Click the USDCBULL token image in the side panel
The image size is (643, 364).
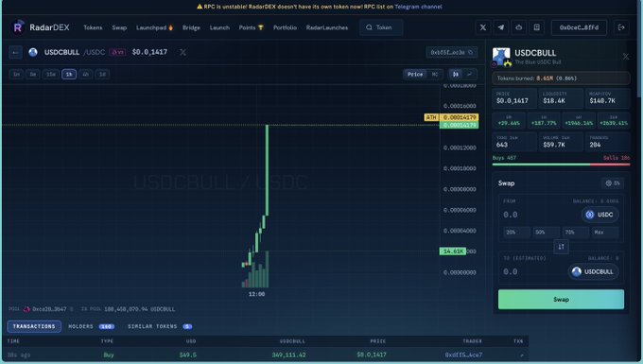pyautogui.click(x=501, y=57)
